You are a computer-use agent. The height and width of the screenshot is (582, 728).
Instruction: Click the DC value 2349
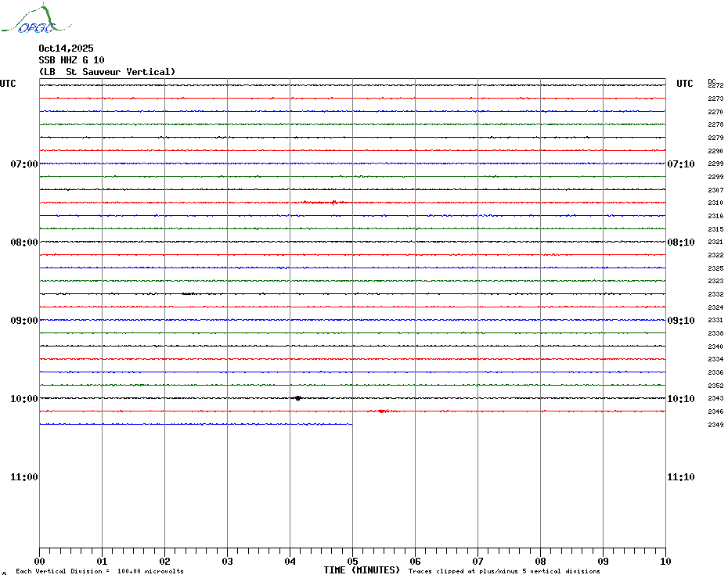[715, 426]
